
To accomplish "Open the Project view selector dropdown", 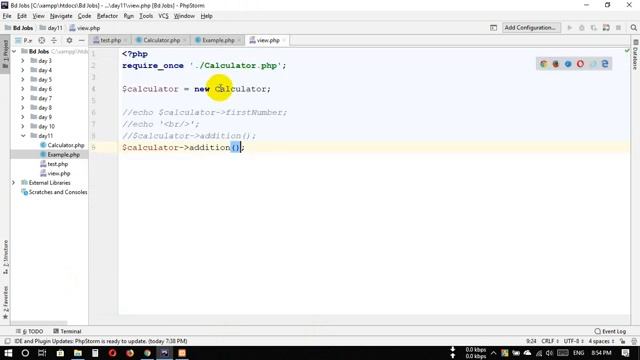I will point(24,40).
